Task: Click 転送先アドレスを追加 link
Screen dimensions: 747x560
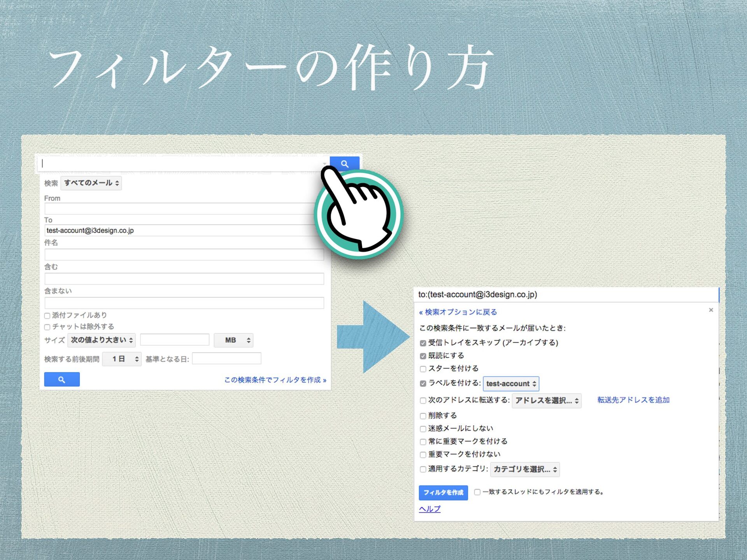Action: (633, 400)
